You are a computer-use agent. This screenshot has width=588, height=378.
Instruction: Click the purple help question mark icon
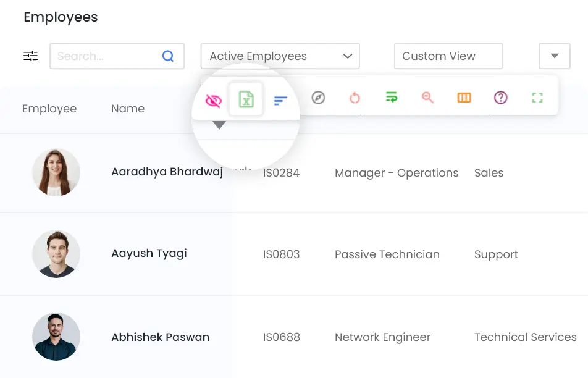pos(500,98)
